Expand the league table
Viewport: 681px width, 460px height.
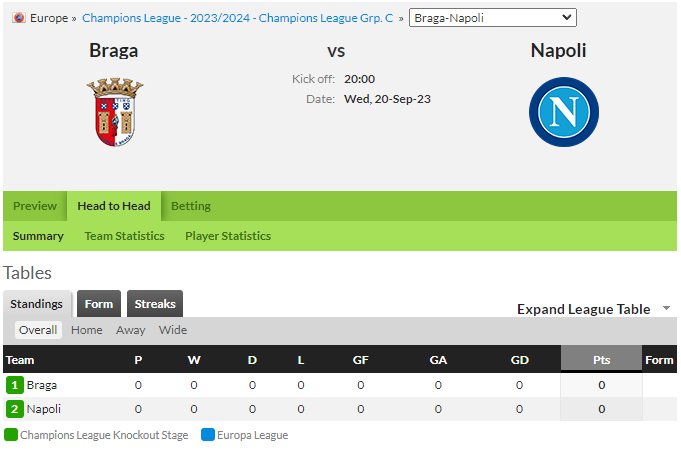[x=583, y=309]
